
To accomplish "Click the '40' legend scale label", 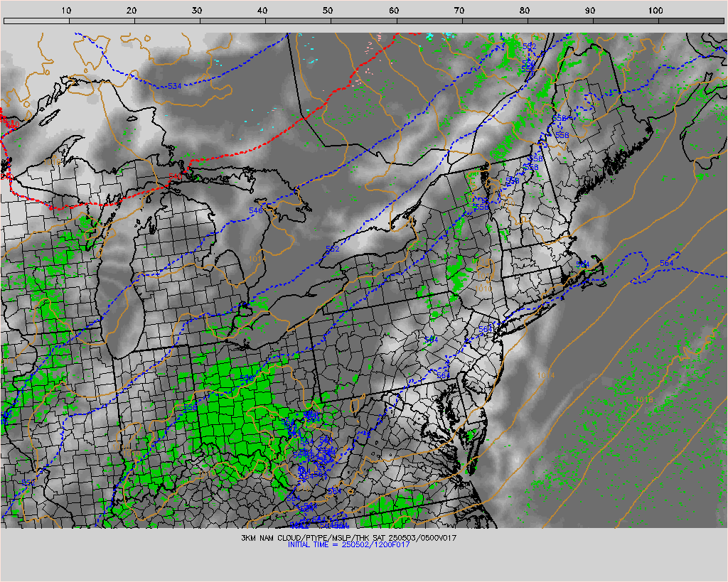I will point(263,10).
